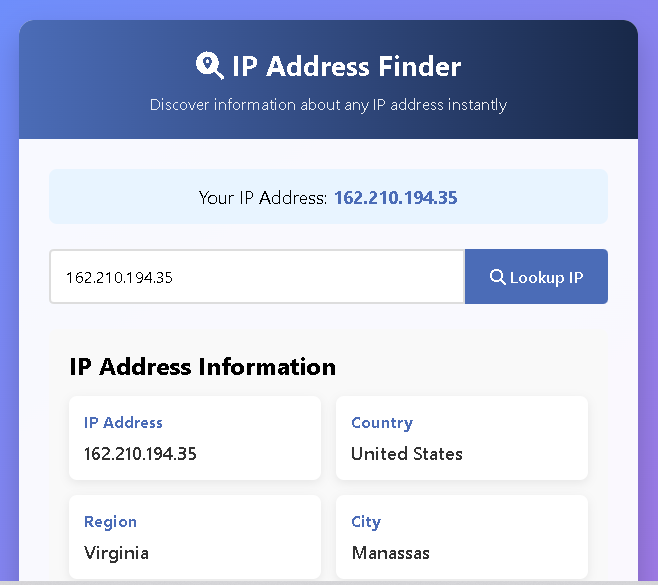Click the word "Finder" in the header

[x=419, y=67]
